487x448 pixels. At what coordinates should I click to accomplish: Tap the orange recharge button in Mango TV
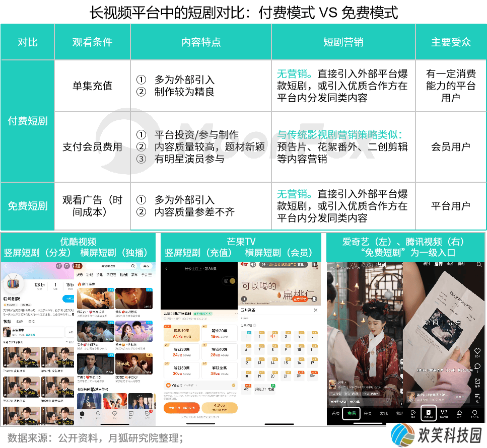(x=182, y=408)
